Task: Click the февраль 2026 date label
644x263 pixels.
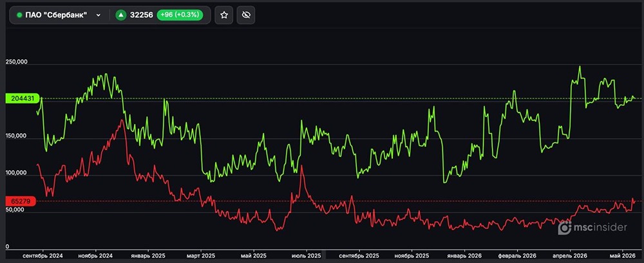Action: pos(517,256)
